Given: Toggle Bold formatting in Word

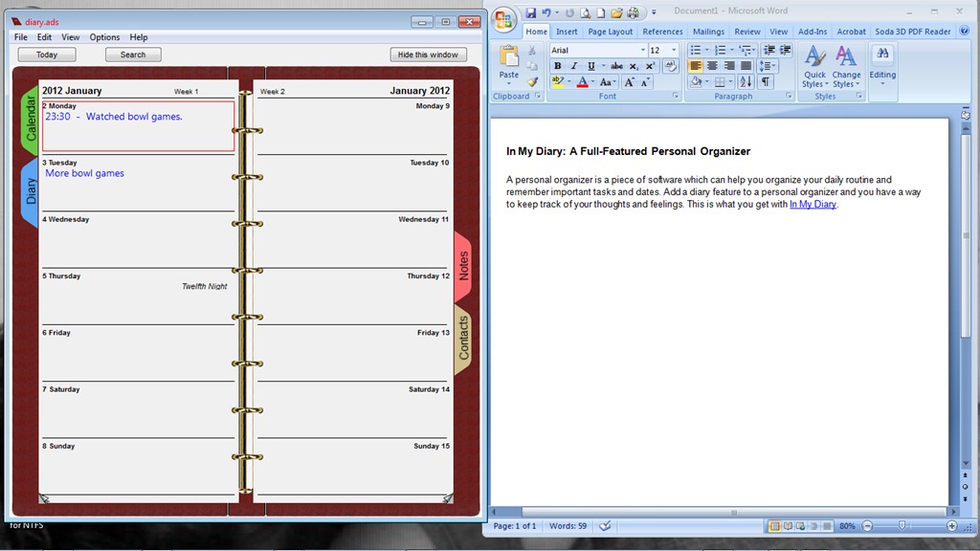Looking at the screenshot, I should 558,66.
